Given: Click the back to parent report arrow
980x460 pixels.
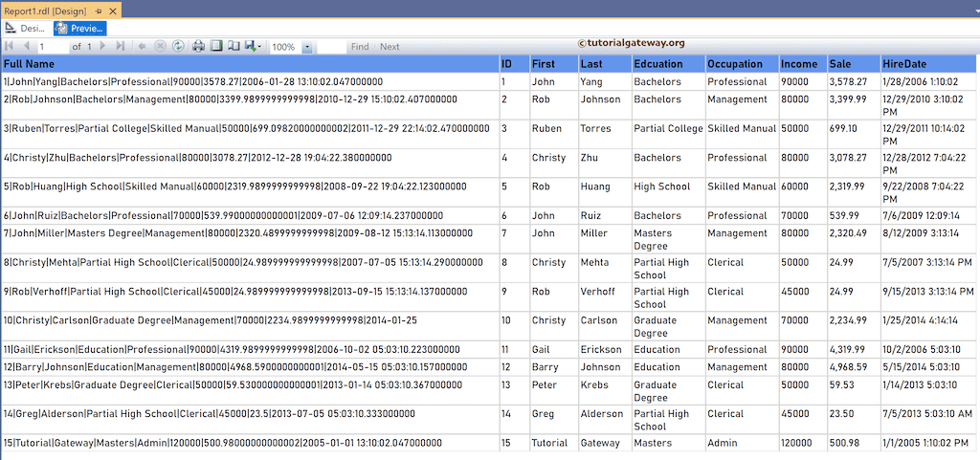Looking at the screenshot, I should click(142, 46).
